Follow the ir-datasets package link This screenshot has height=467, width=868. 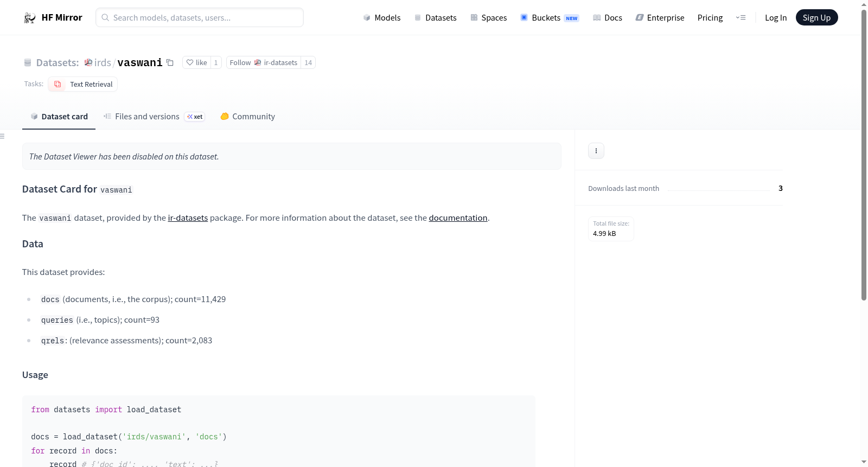tap(188, 218)
